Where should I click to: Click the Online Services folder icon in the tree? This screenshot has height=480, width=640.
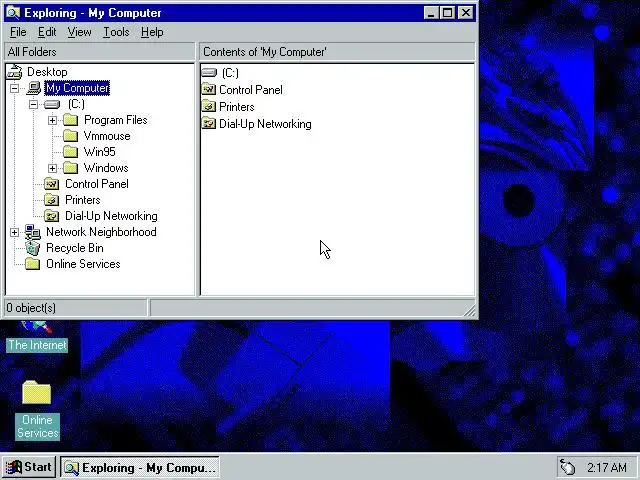[x=33, y=264]
